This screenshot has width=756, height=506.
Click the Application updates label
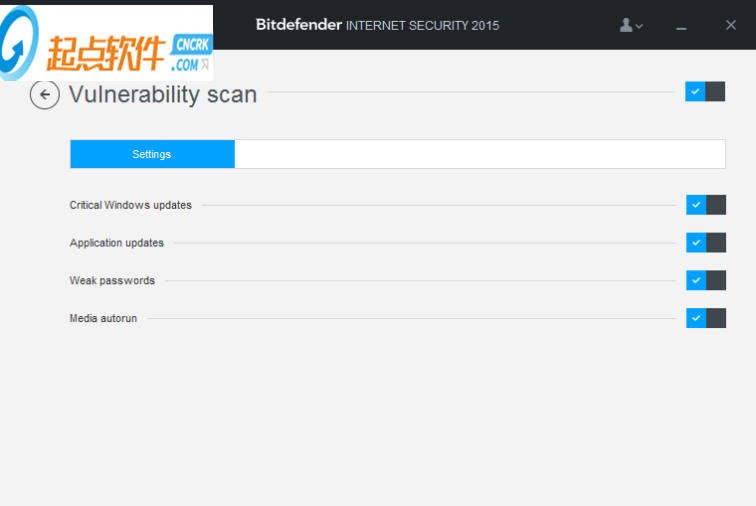(x=116, y=243)
